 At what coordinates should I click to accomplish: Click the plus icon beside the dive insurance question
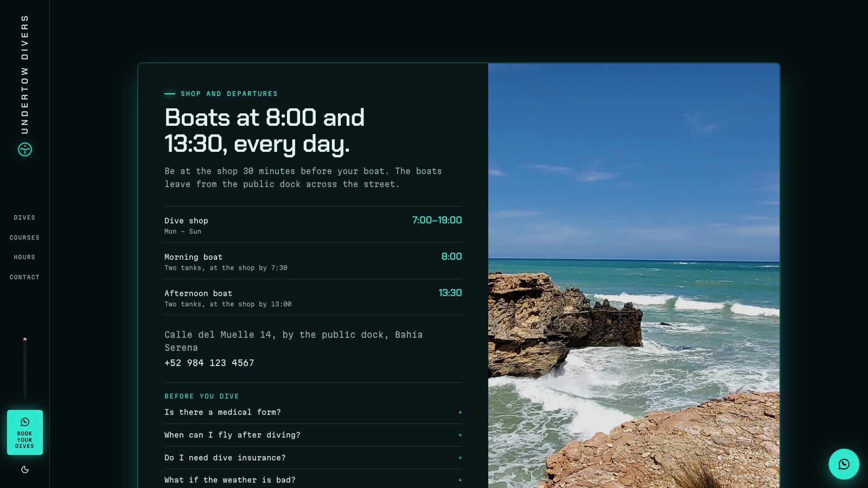[x=460, y=458]
